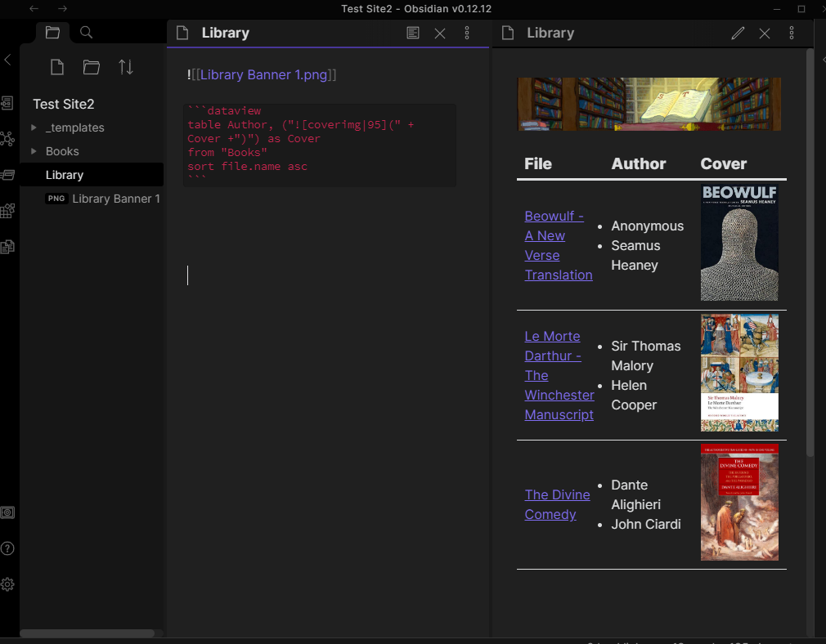
Task: Click the Author column header
Action: point(639,163)
